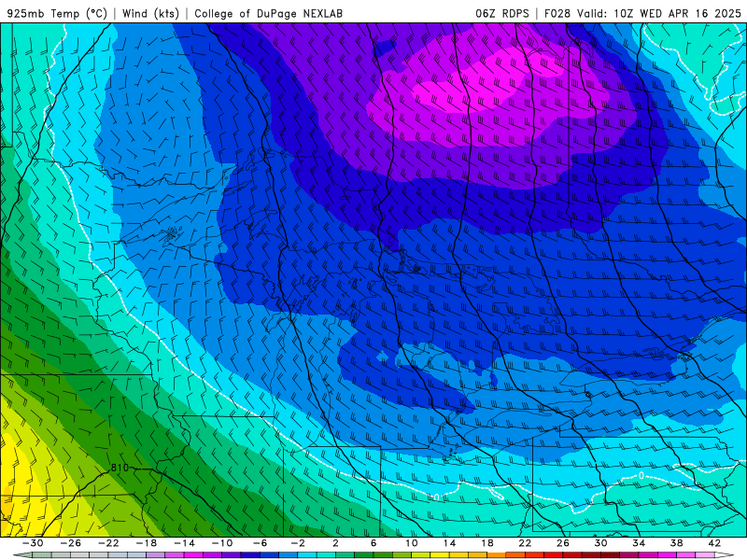Screen dimensions: 747x560
Task: Click the '30' colorbar tick label
Action: [x=600, y=543]
